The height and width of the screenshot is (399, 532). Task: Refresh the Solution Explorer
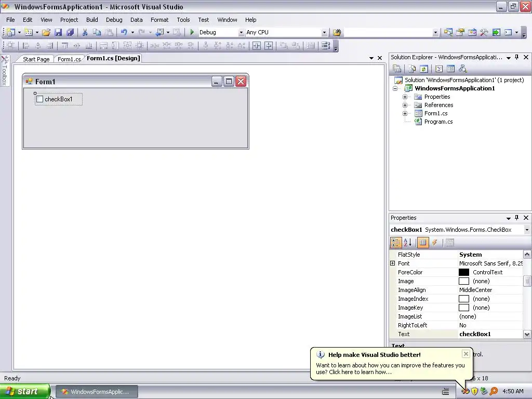pos(424,69)
